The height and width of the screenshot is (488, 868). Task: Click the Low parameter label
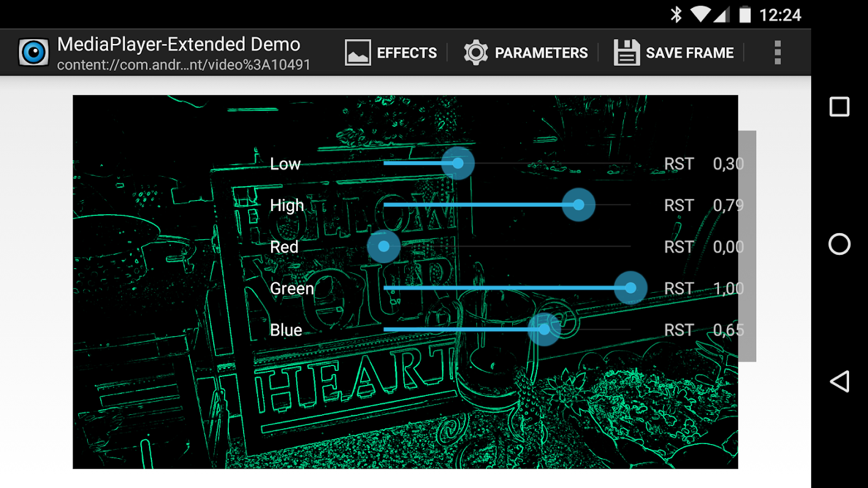(x=285, y=164)
